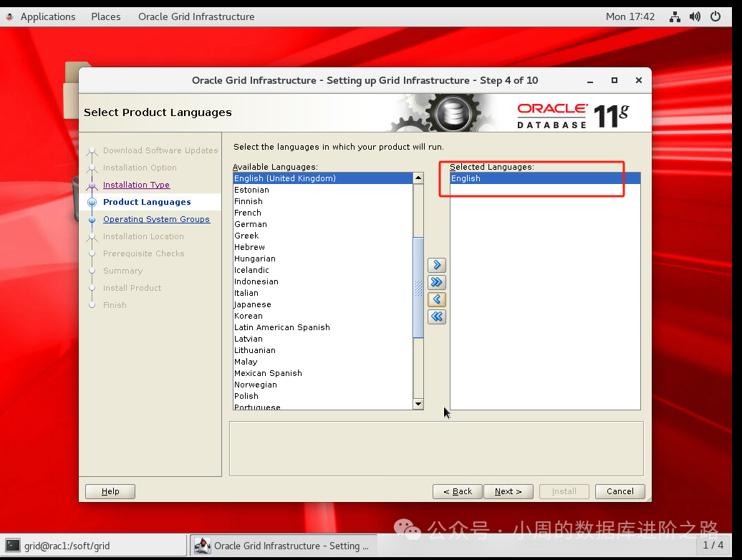This screenshot has width=742, height=560.
Task: Open the Places menu
Action: 105,17
